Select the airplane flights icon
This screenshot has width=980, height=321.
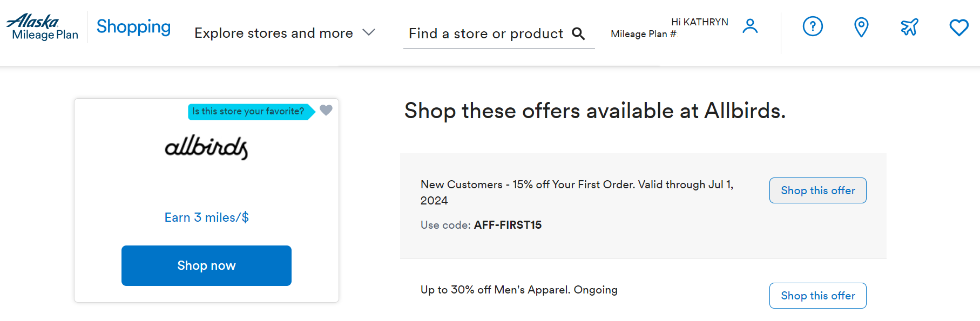pyautogui.click(x=909, y=27)
